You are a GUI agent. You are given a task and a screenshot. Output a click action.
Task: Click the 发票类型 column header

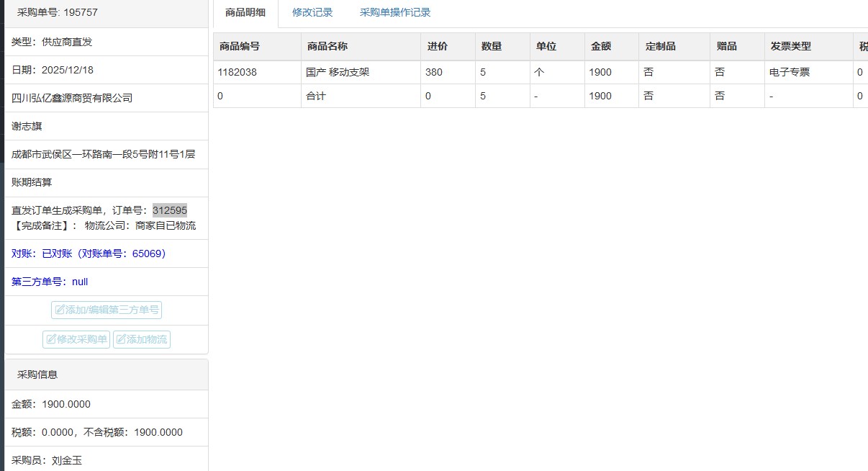[790, 46]
